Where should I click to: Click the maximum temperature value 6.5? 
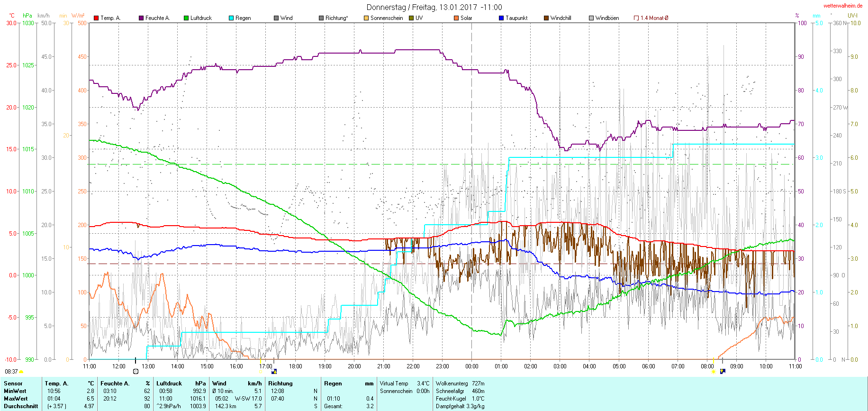[90, 399]
